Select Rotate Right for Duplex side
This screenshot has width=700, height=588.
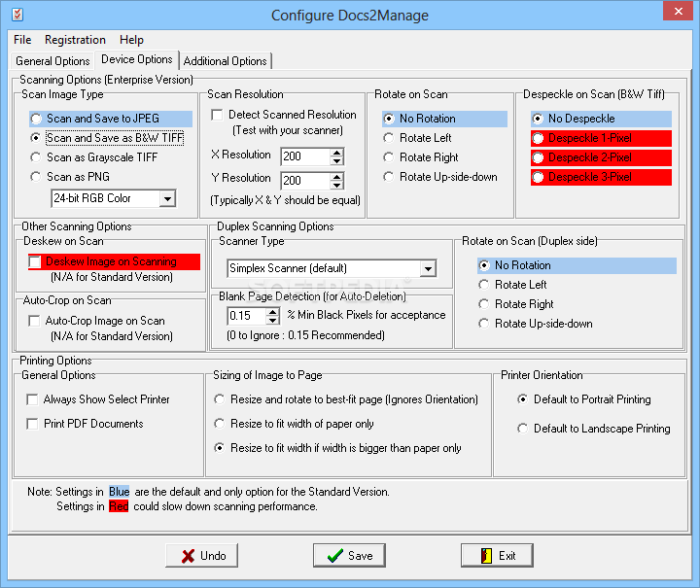[515, 304]
